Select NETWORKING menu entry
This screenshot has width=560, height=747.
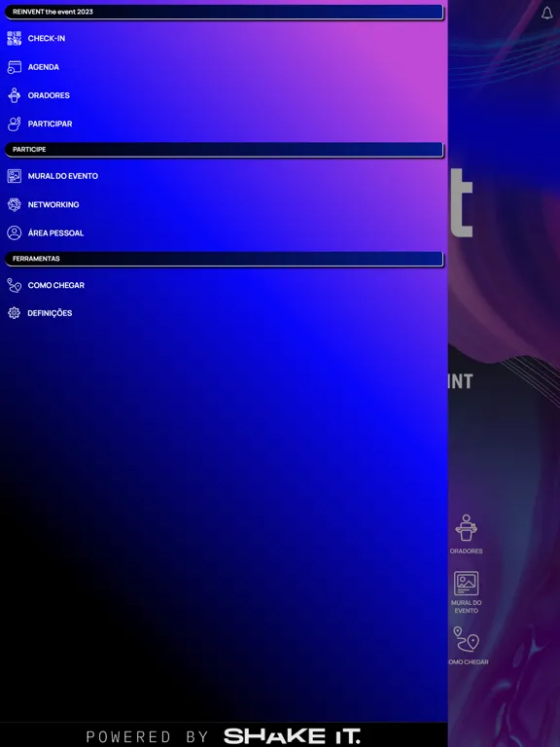click(x=53, y=205)
